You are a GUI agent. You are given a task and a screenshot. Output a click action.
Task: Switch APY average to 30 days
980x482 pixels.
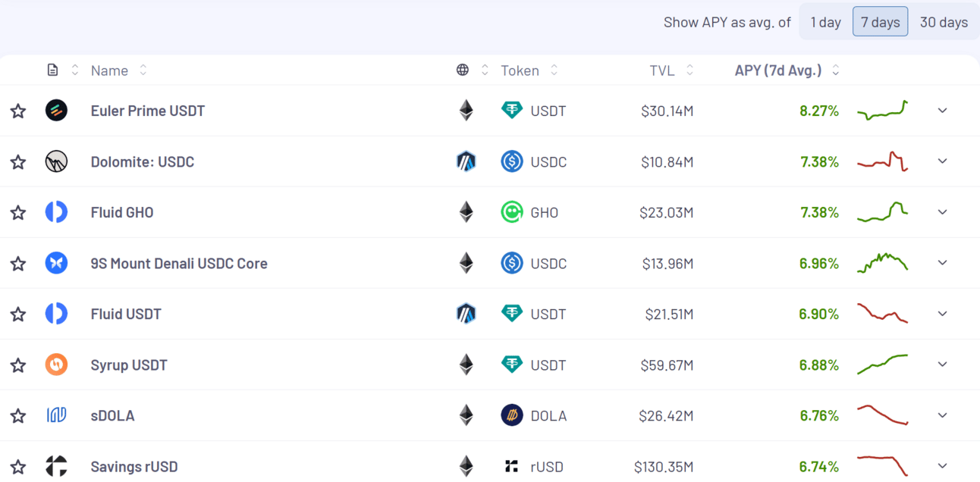tap(944, 22)
